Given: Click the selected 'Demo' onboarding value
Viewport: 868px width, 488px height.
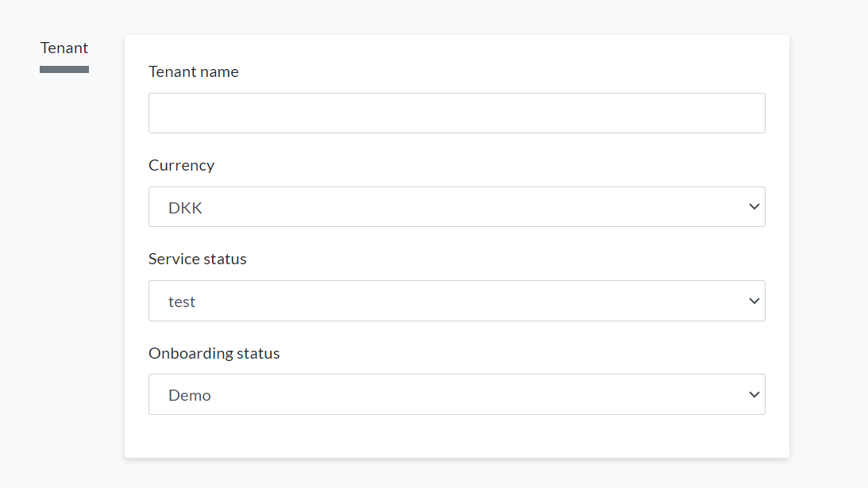Looking at the screenshot, I should point(190,395).
